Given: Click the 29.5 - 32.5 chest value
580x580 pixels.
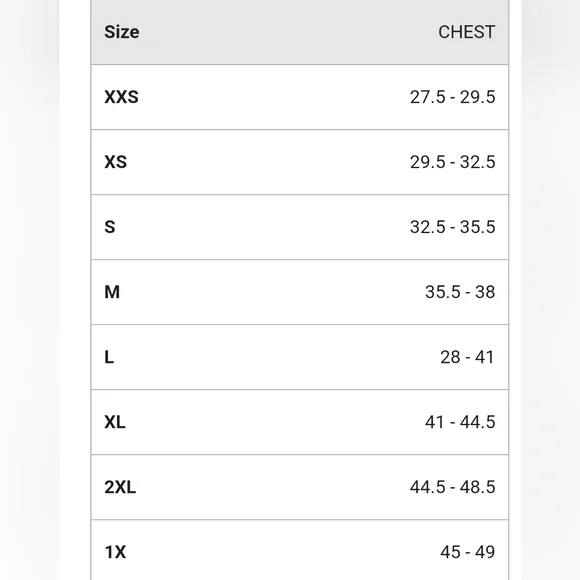Looking at the screenshot, I should pos(452,162).
